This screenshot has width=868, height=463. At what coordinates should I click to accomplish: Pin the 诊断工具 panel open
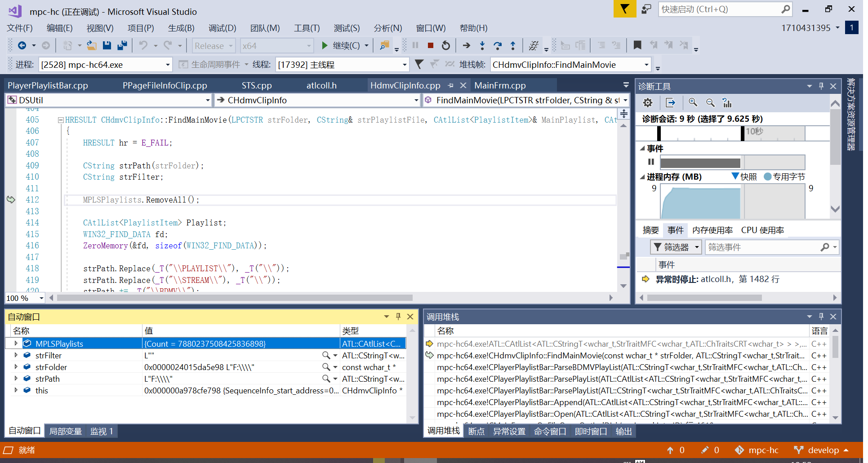pyautogui.click(x=821, y=86)
